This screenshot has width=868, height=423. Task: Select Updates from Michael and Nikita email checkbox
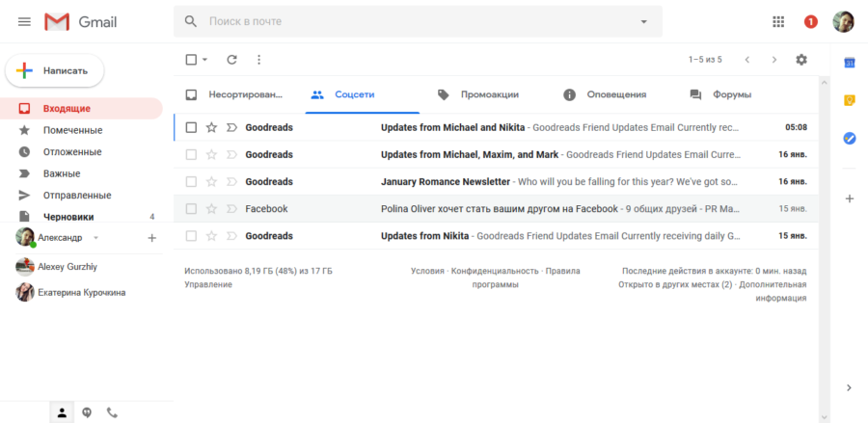click(x=191, y=128)
